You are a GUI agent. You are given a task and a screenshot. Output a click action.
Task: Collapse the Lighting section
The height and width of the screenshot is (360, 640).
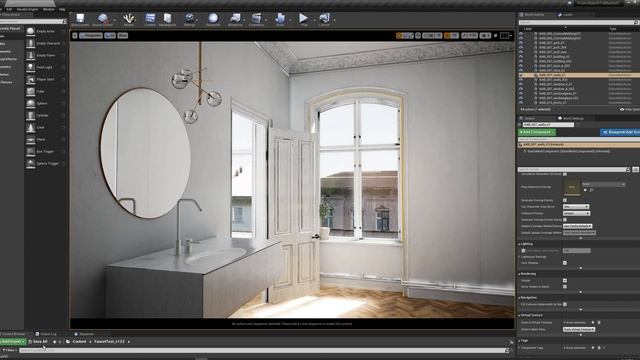(x=520, y=244)
